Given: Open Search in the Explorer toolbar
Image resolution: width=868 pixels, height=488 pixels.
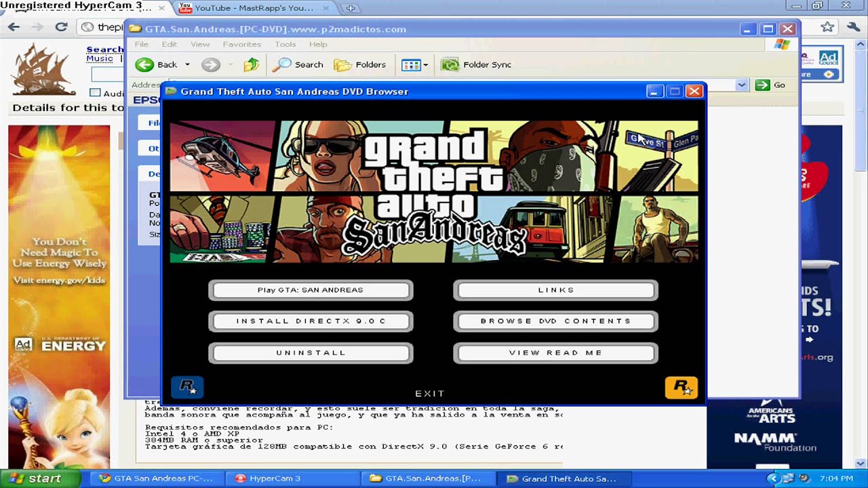Looking at the screenshot, I should click(298, 64).
